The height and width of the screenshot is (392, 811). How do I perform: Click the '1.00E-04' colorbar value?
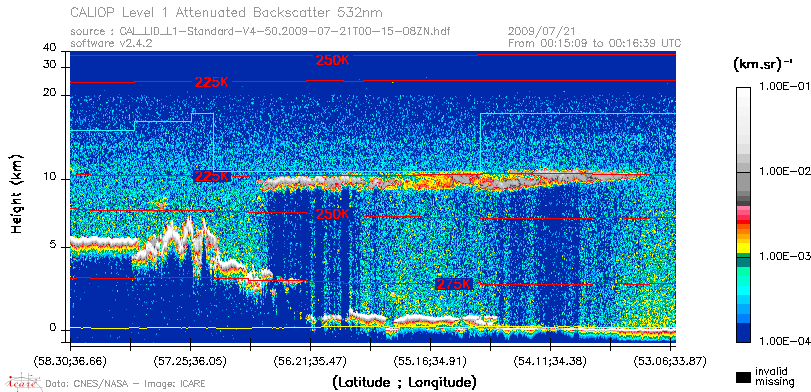(x=784, y=341)
